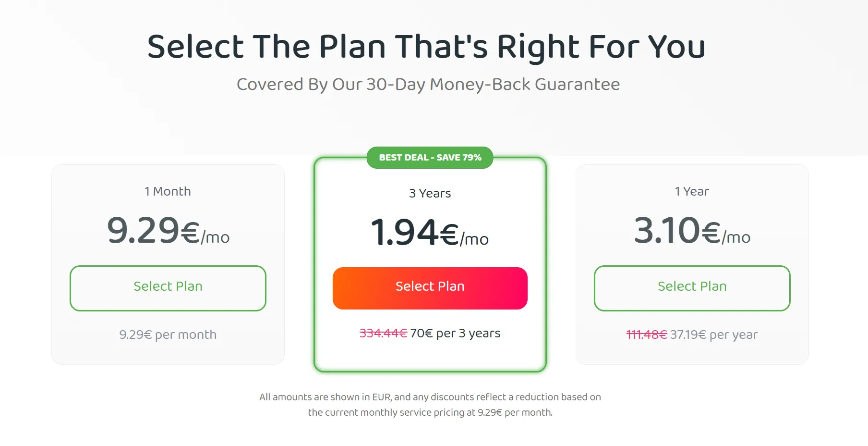Click the 1 Month plan heading
Image resolution: width=868 pixels, height=446 pixels.
(168, 191)
